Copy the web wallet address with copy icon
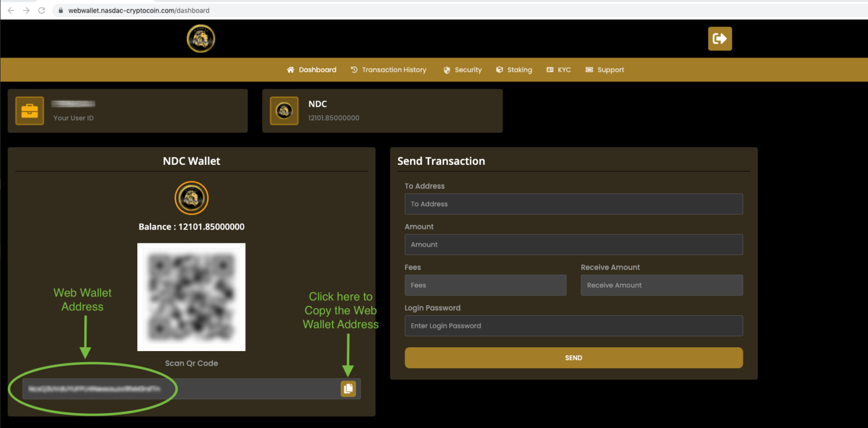The height and width of the screenshot is (428, 868). pyautogui.click(x=348, y=389)
